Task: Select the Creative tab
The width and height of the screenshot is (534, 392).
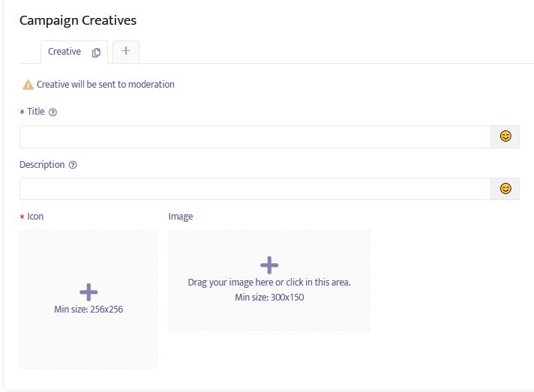Action: tap(64, 52)
